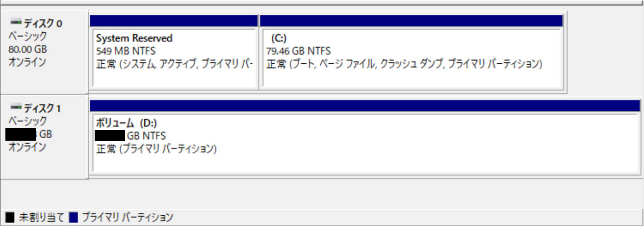Click オンライン status under Disk 0
Screen dimensions: 644x226
click(x=27, y=62)
